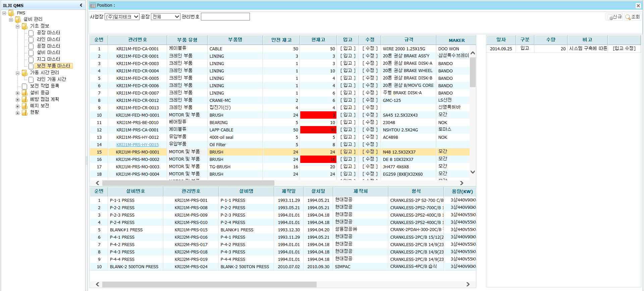The image size is (644, 291).
Task: Click the red stock cell of KRIJ1M-PRS-MO-0002
Action: pyautogui.click(x=318, y=159)
